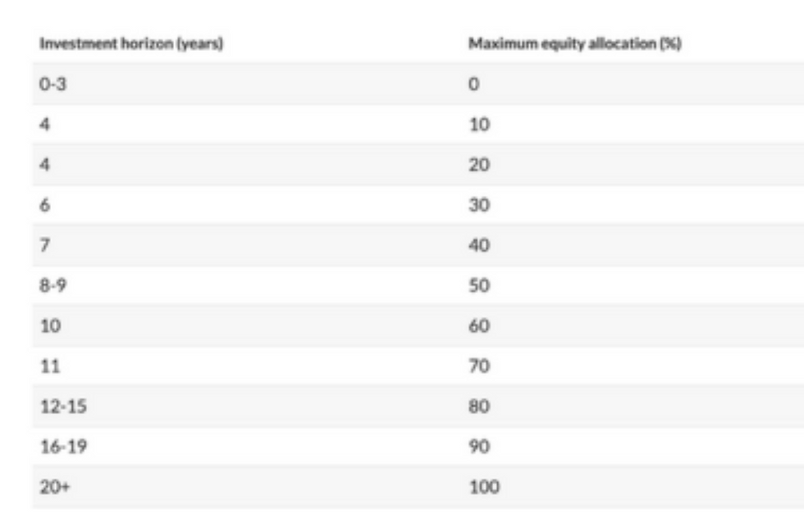This screenshot has height=532, width=804.
Task: Select the equity allocation value 70
Action: click(477, 366)
